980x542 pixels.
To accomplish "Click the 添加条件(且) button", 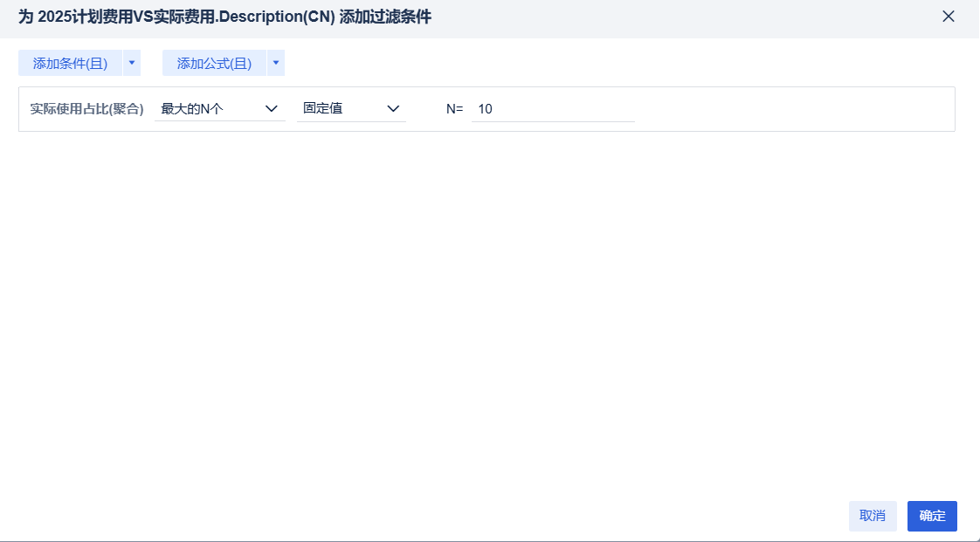I will [70, 63].
